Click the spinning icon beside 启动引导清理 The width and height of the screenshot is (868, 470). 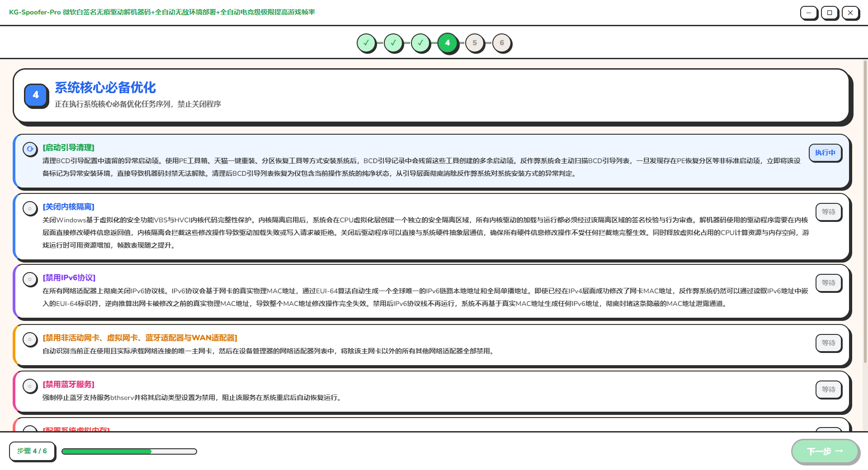[30, 149]
